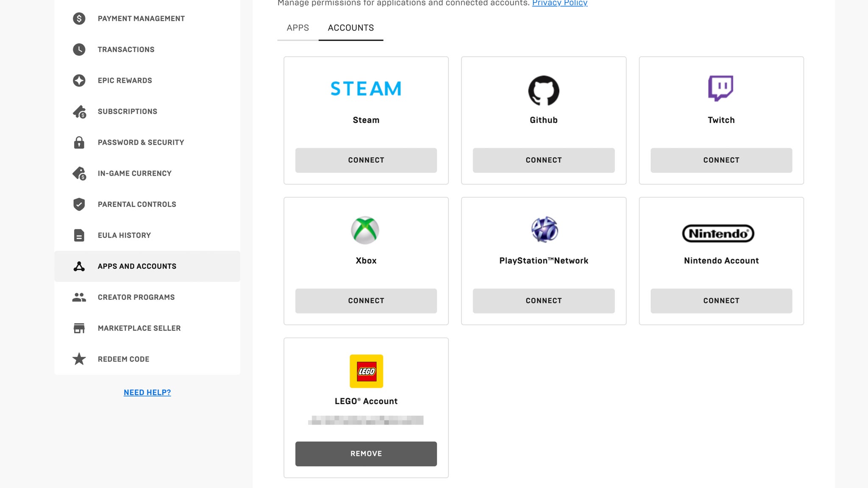The image size is (868, 488).
Task: Connect the Nintendo Account
Action: (x=721, y=301)
